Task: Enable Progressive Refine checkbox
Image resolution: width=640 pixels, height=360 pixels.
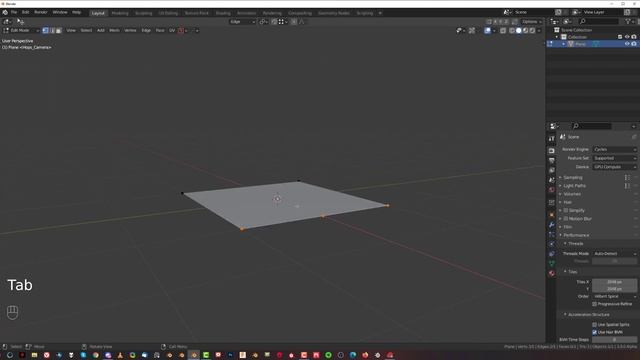Action: click(x=594, y=304)
